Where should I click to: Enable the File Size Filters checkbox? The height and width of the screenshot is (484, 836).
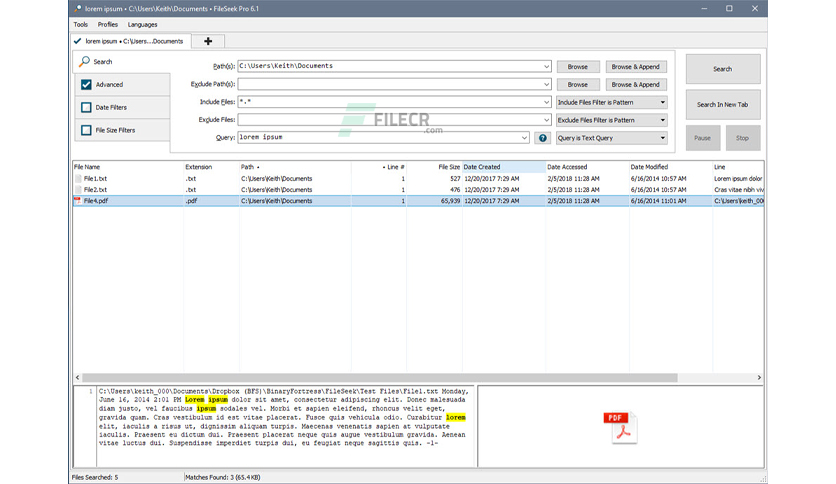86,130
